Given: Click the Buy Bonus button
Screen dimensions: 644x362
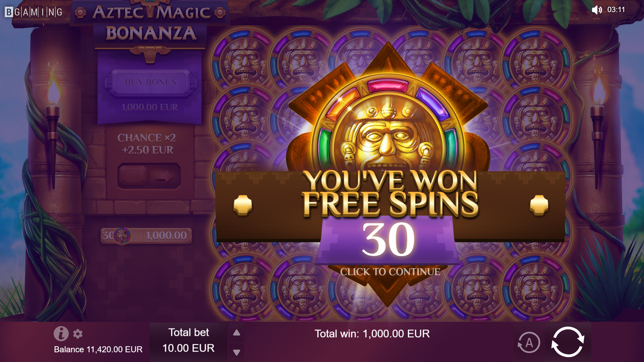Looking at the screenshot, I should (x=151, y=82).
